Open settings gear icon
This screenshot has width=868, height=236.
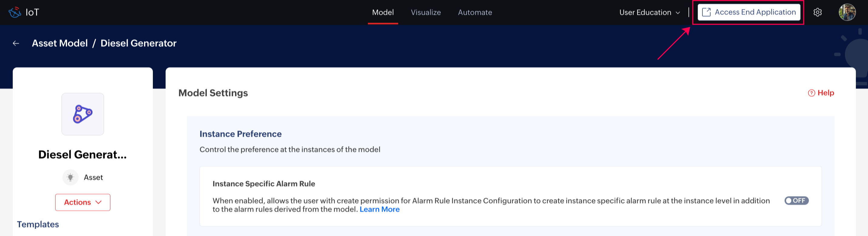tap(817, 12)
